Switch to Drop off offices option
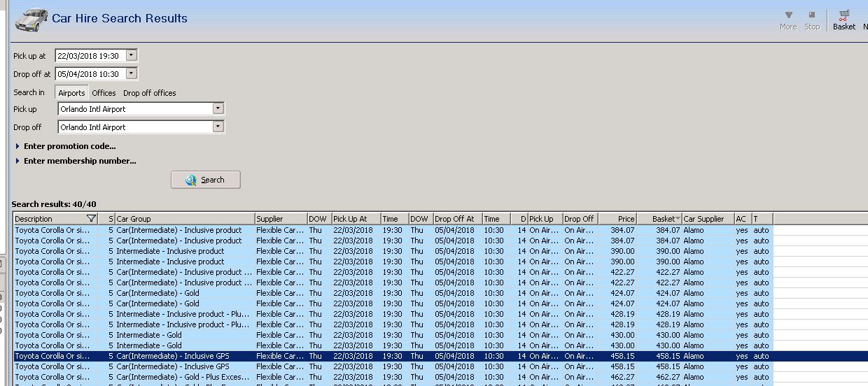 point(149,93)
